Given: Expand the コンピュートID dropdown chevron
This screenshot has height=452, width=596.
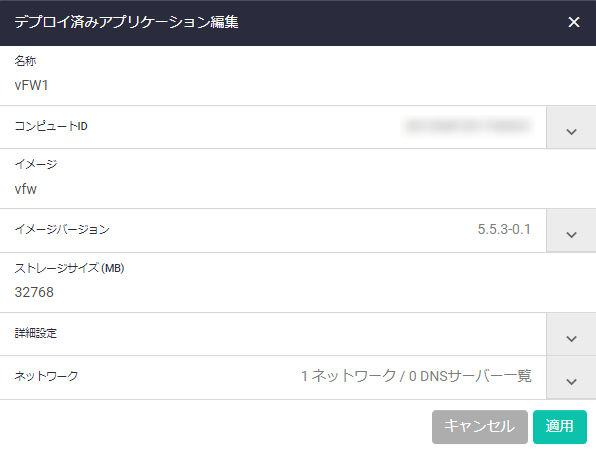Looking at the screenshot, I should coord(571,128).
